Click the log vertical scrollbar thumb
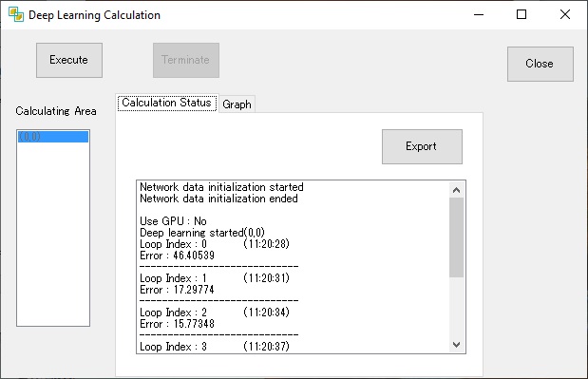The width and height of the screenshot is (588, 379). click(x=456, y=237)
